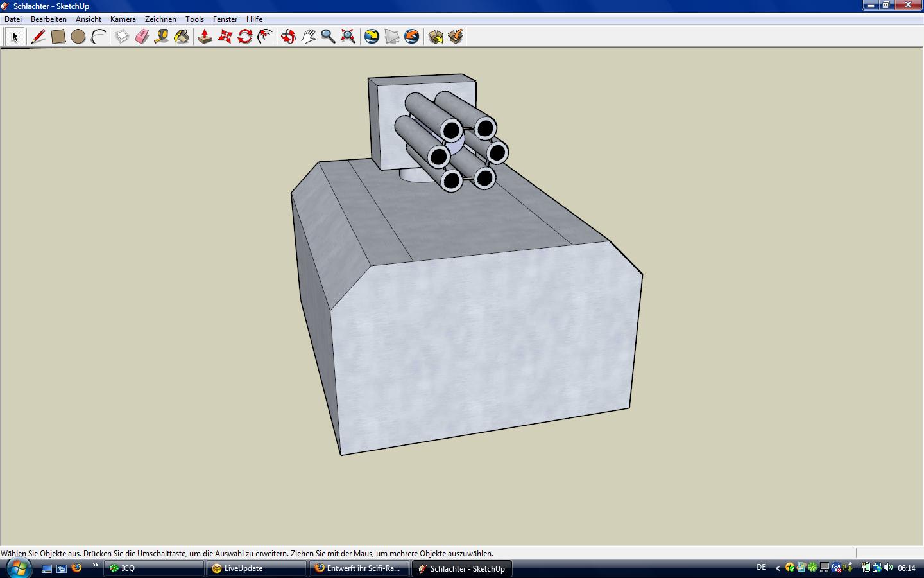
Task: Choose the Move tool with red arrows
Action: [225, 37]
